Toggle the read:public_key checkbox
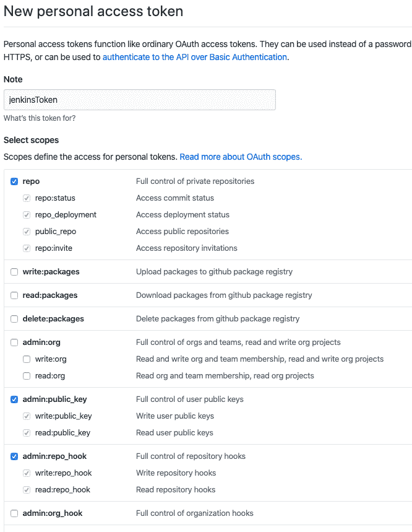Screen dimensions: 412x532 click(x=27, y=433)
